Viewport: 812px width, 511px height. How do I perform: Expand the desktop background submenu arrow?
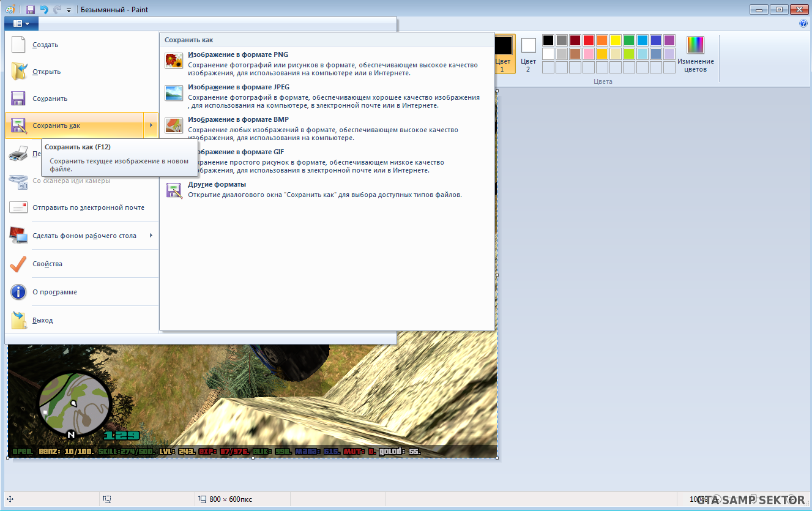click(151, 236)
